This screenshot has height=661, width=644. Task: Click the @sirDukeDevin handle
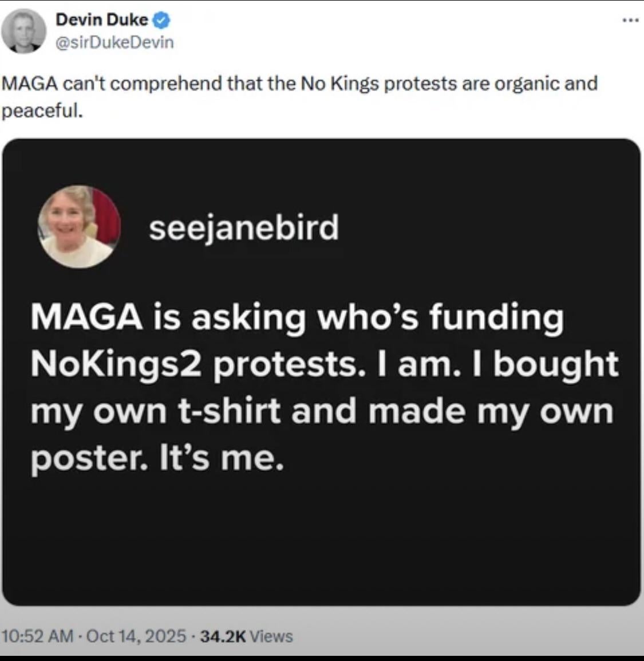[x=114, y=42]
